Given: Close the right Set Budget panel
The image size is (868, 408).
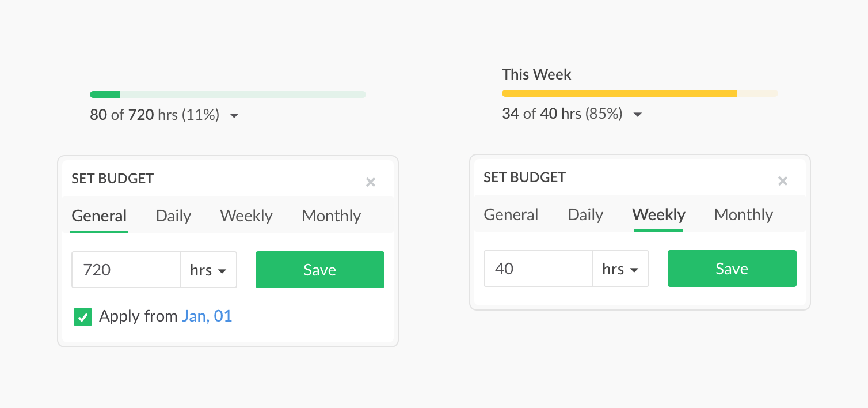Looking at the screenshot, I should [x=783, y=181].
